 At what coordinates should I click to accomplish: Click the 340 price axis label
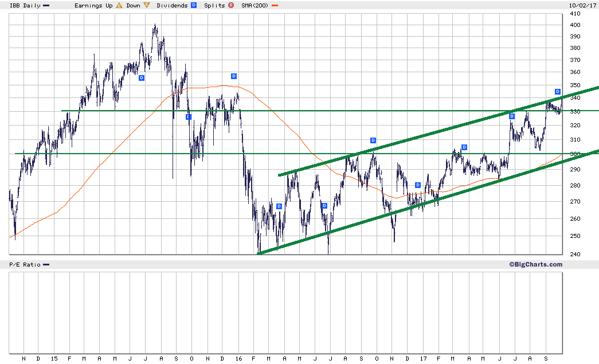tap(575, 98)
